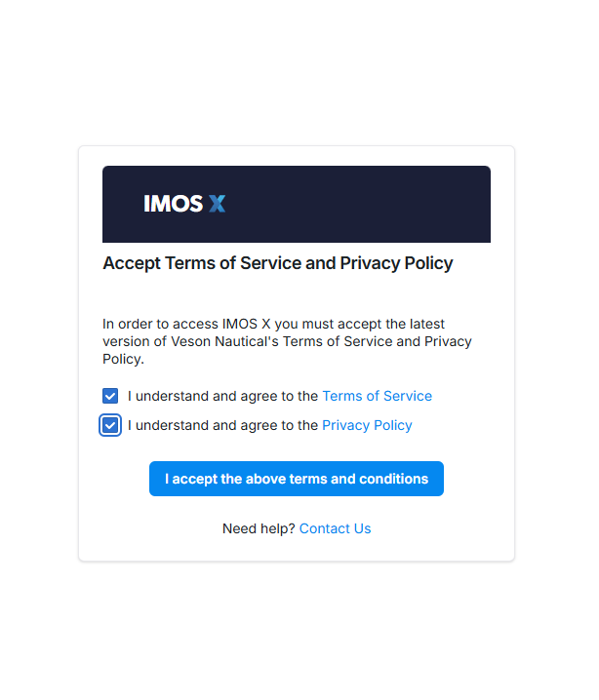
Task: Open the Terms of Service link
Action: point(377,396)
